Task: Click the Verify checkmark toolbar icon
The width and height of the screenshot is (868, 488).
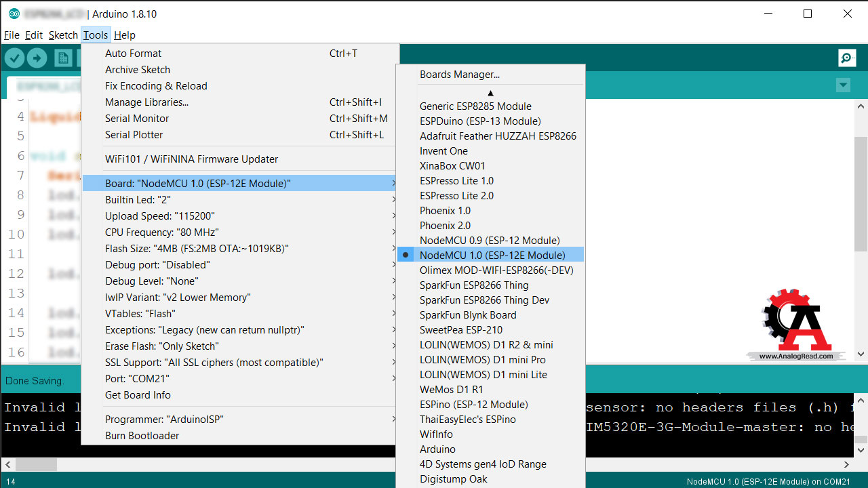Action: [x=15, y=58]
